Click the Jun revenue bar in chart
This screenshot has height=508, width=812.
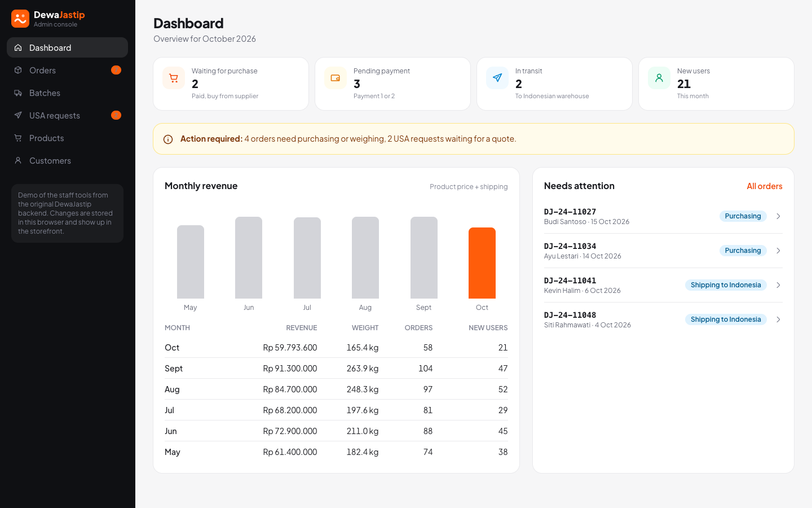tap(249, 257)
